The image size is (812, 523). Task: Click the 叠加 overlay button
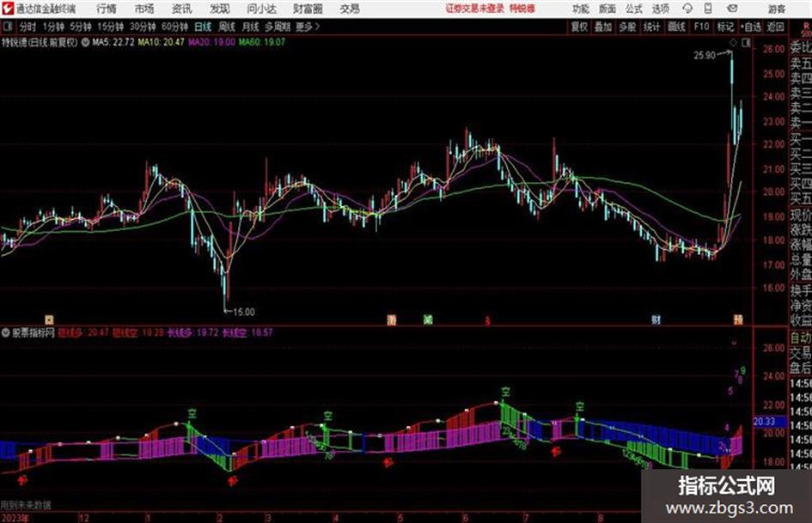tap(603, 27)
